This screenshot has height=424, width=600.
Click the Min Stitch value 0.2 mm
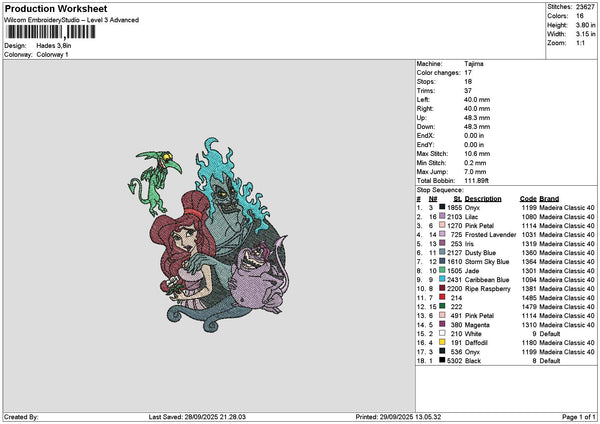(475, 163)
